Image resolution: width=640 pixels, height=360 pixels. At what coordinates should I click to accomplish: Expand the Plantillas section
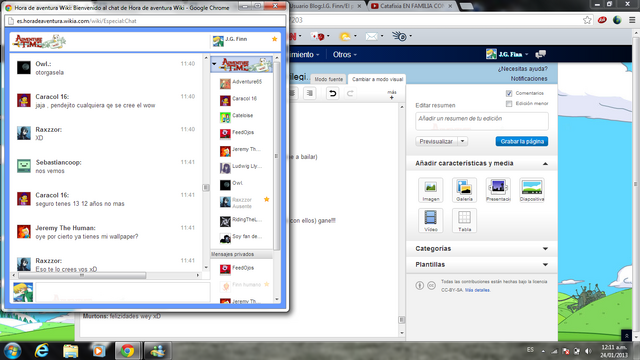[545, 264]
